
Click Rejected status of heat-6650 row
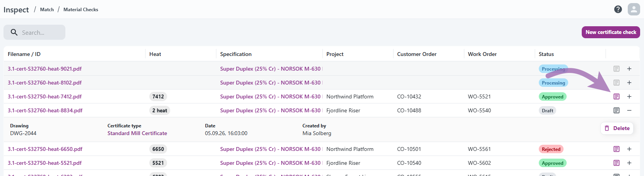(551, 149)
